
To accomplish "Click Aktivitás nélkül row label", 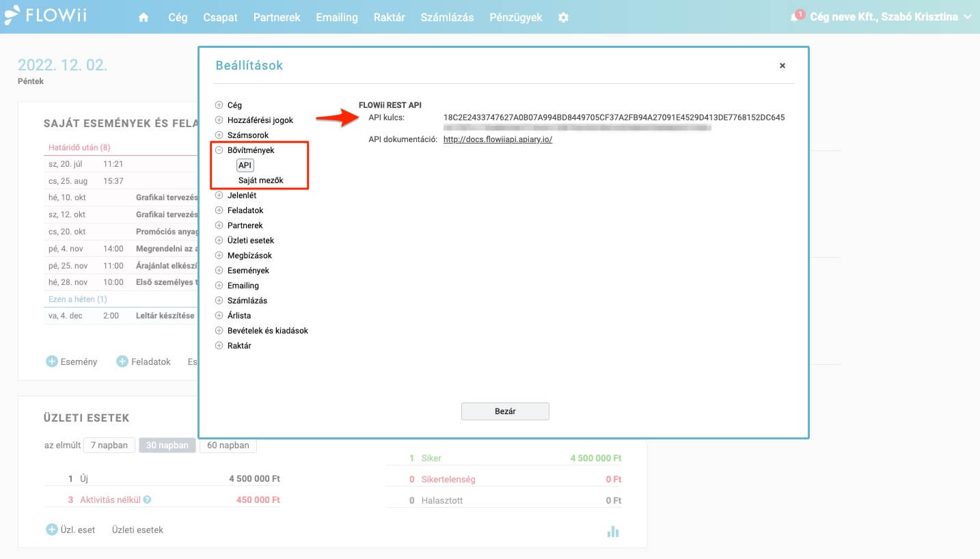I will [x=110, y=500].
